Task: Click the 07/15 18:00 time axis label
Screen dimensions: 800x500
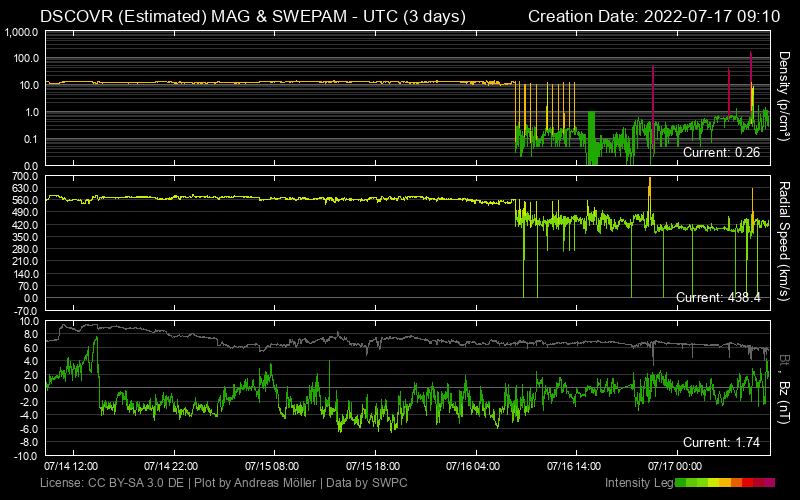Action: point(373,466)
